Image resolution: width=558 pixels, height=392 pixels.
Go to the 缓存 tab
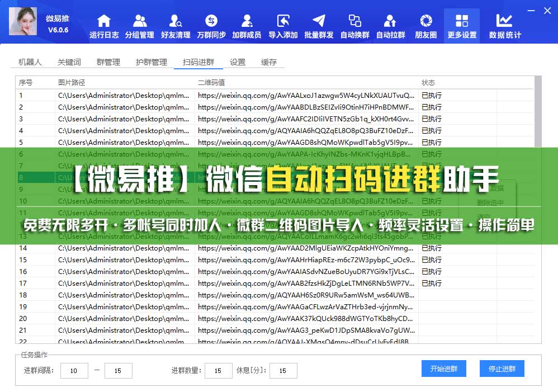[269, 62]
